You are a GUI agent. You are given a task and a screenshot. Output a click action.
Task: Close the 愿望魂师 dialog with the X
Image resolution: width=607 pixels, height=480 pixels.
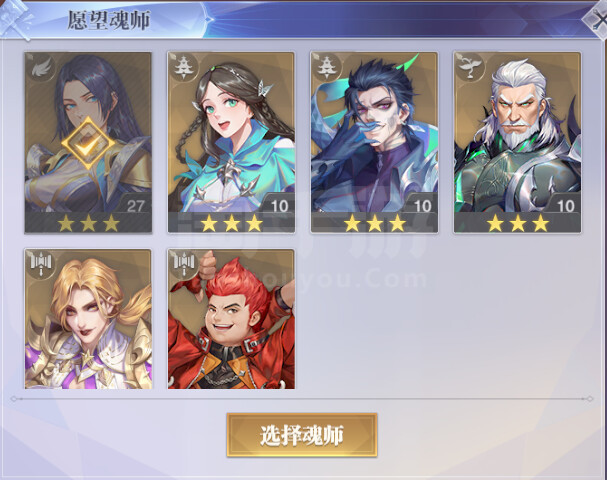(598, 21)
